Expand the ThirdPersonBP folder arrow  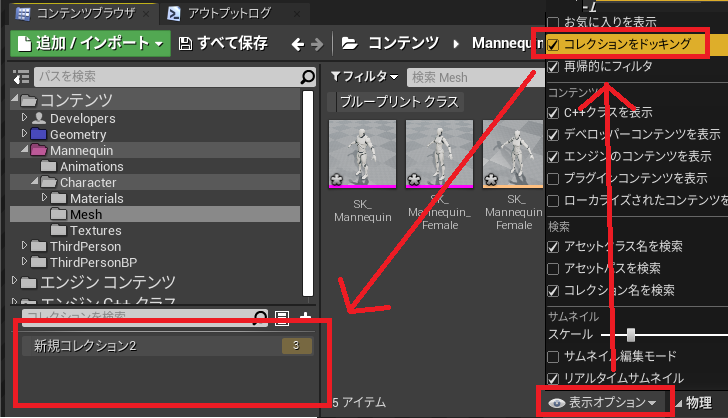25,261
